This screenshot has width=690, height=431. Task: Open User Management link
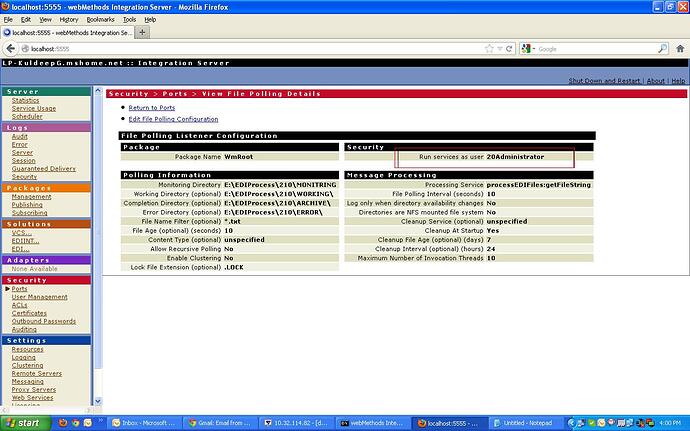40,297
